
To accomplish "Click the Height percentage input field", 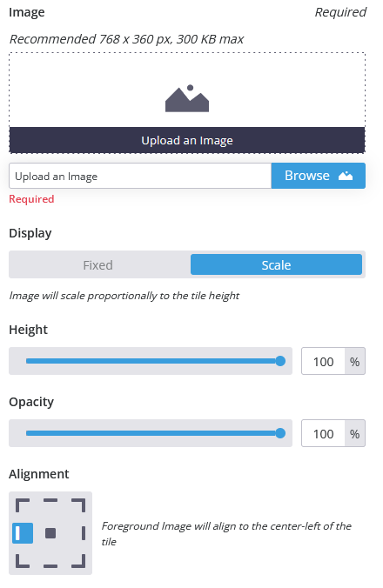I will (x=323, y=361).
